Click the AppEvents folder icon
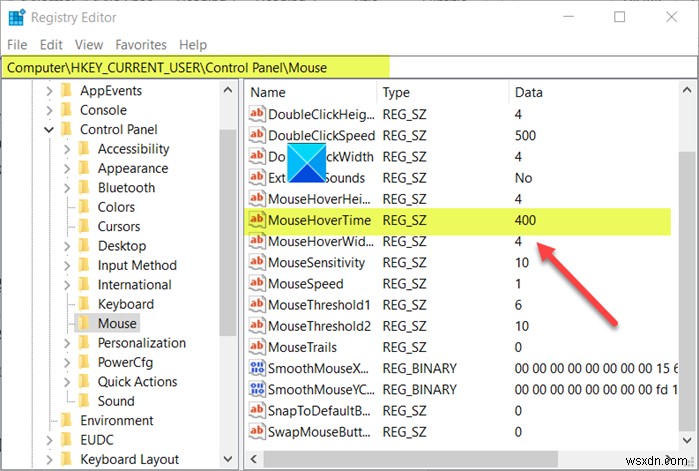 point(66,90)
